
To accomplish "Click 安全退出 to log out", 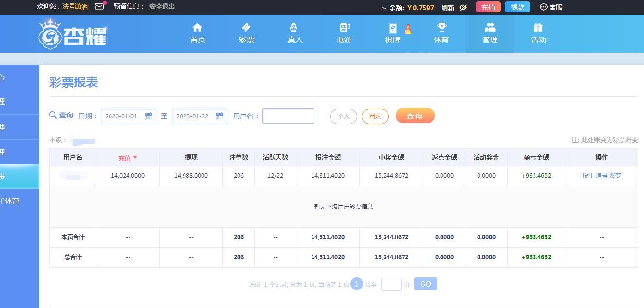I will (162, 6).
